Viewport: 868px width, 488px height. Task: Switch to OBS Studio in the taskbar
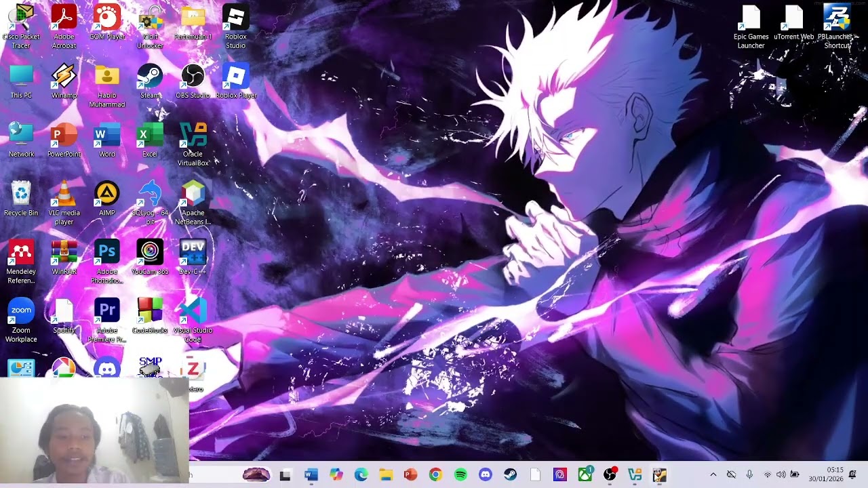(x=610, y=475)
